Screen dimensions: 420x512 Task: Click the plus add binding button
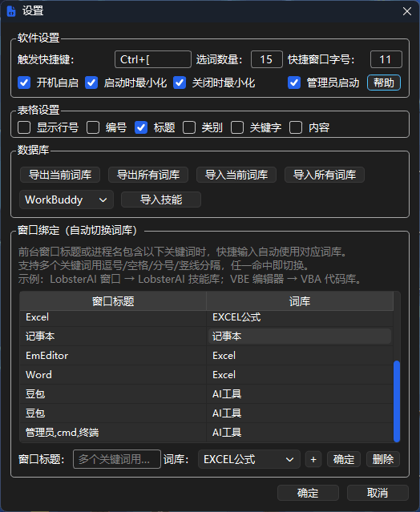click(x=313, y=459)
